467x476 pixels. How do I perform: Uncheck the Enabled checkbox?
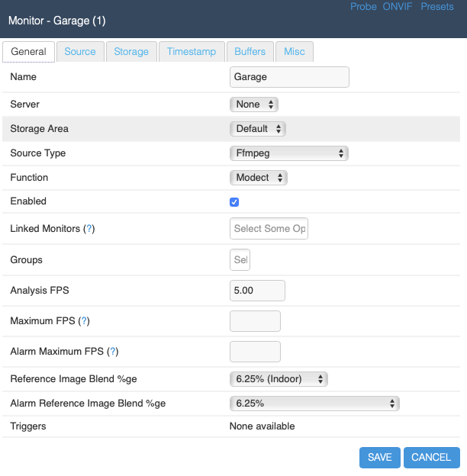[234, 202]
